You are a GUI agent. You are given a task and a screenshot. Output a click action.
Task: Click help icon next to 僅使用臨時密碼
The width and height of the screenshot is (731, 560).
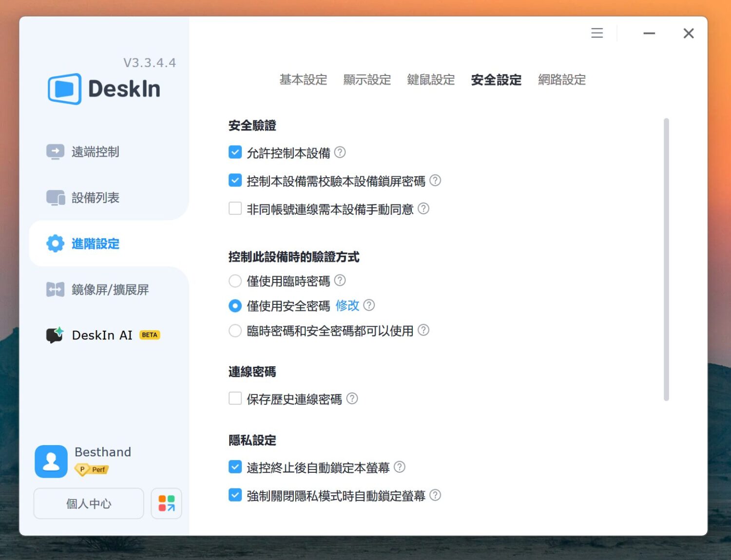340,280
